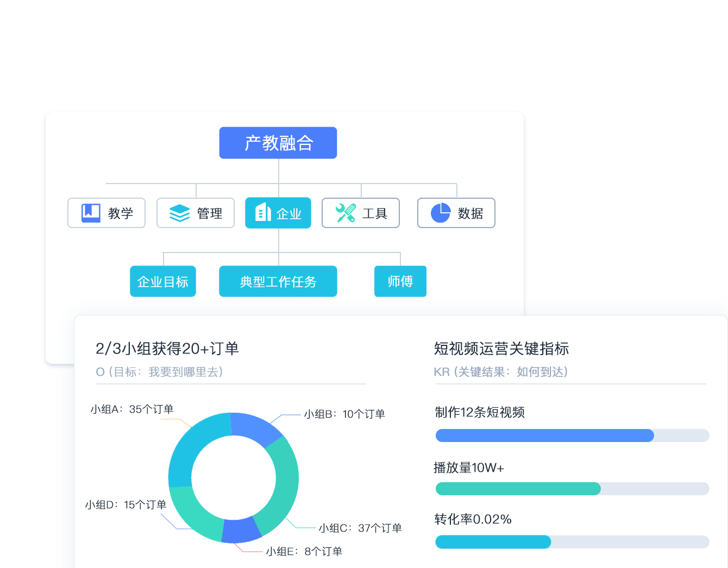Click the wrench and screwdriver 工具 icon
Viewport: 728px width, 568px height.
(x=346, y=213)
